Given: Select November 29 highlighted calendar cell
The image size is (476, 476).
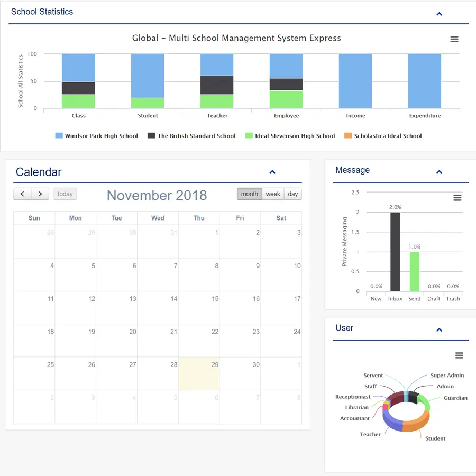Looking at the screenshot, I should (199, 373).
